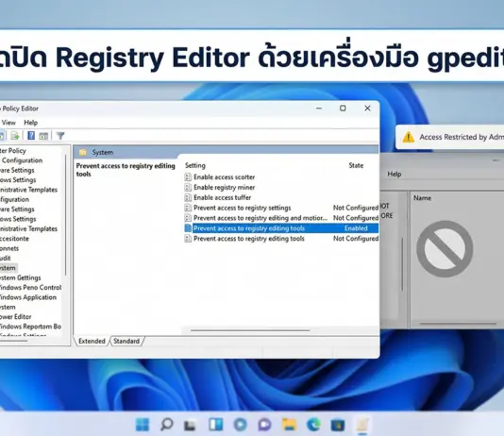Click the background window horizontal scrollbar
This screenshot has width=504, height=436.
point(458,324)
